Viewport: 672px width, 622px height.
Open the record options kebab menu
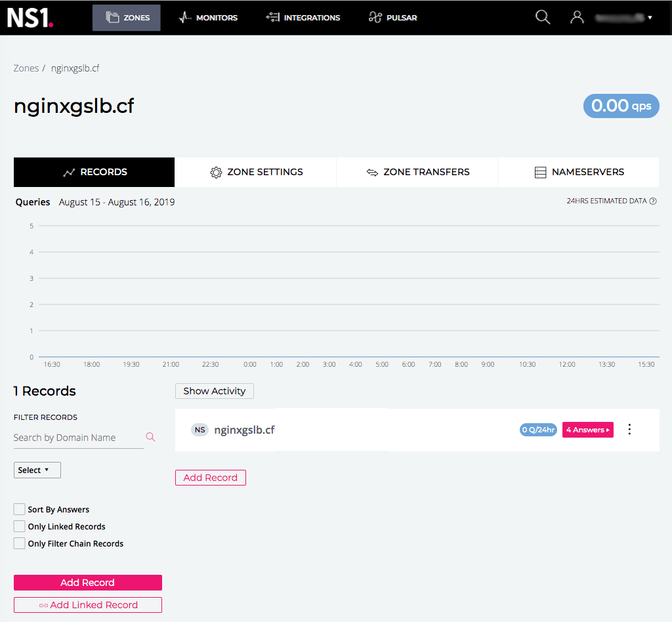click(629, 429)
